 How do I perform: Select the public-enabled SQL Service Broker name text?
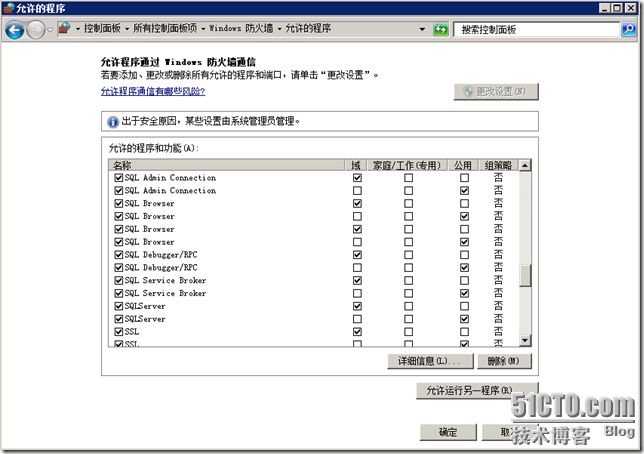(x=165, y=293)
